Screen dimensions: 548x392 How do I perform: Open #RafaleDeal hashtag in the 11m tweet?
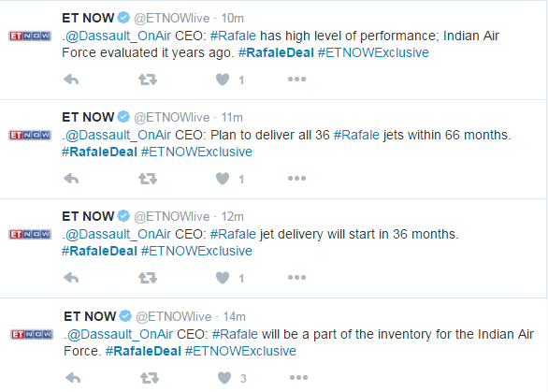tap(99, 152)
